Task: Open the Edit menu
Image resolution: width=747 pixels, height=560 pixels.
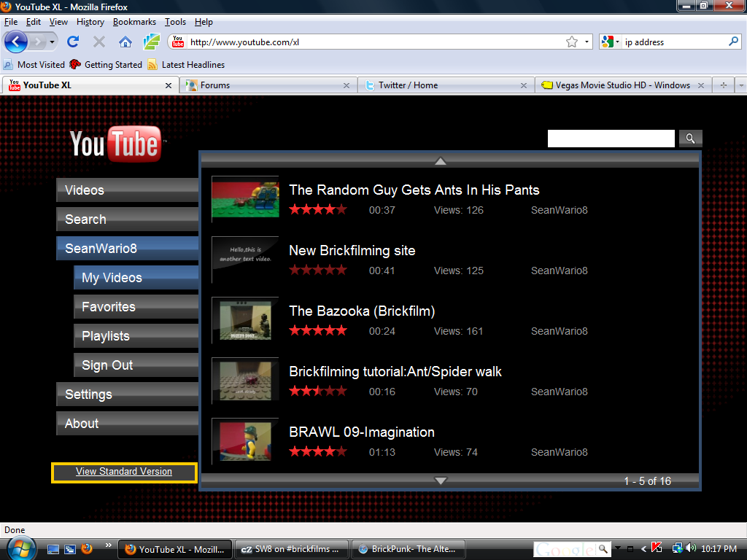Action: (34, 22)
